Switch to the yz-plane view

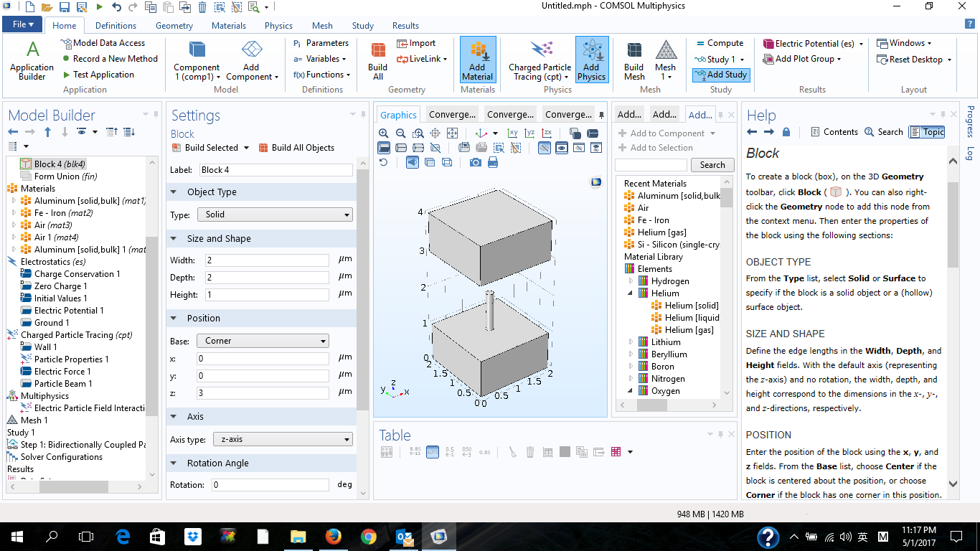[529, 133]
